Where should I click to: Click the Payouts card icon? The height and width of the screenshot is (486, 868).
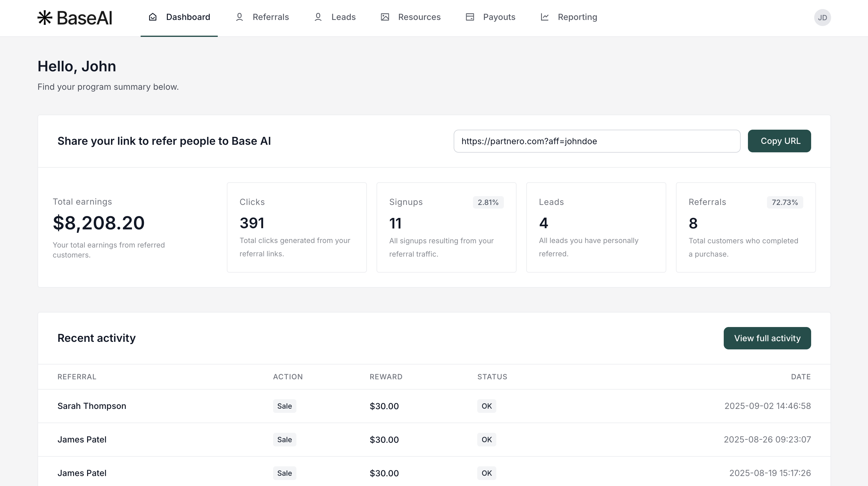click(470, 17)
